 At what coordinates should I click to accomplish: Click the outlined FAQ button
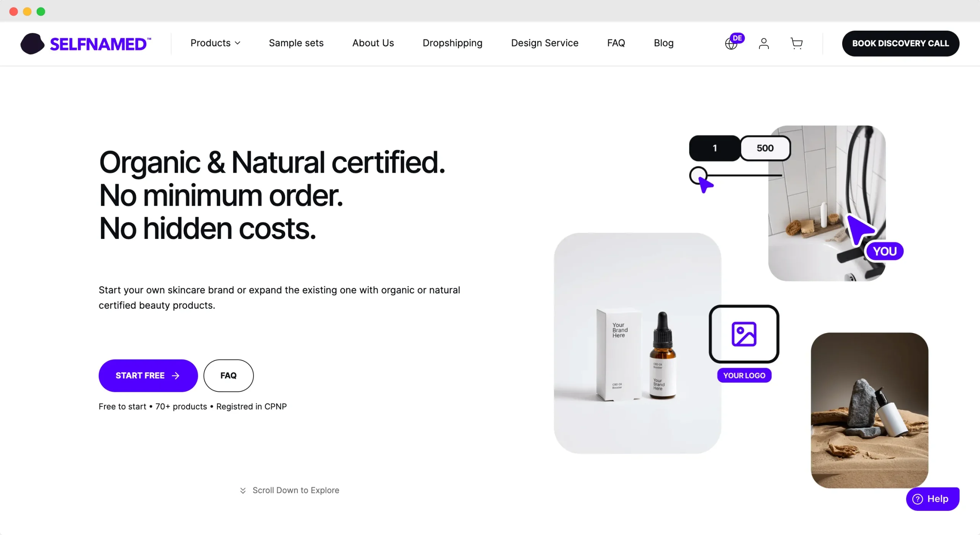tap(229, 376)
